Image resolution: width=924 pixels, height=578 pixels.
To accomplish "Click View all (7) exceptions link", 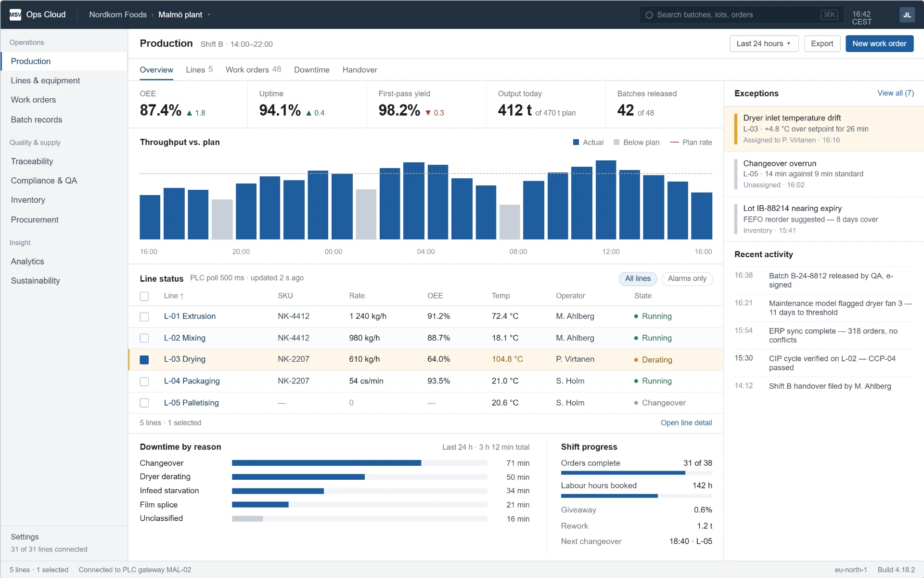I will tap(895, 93).
